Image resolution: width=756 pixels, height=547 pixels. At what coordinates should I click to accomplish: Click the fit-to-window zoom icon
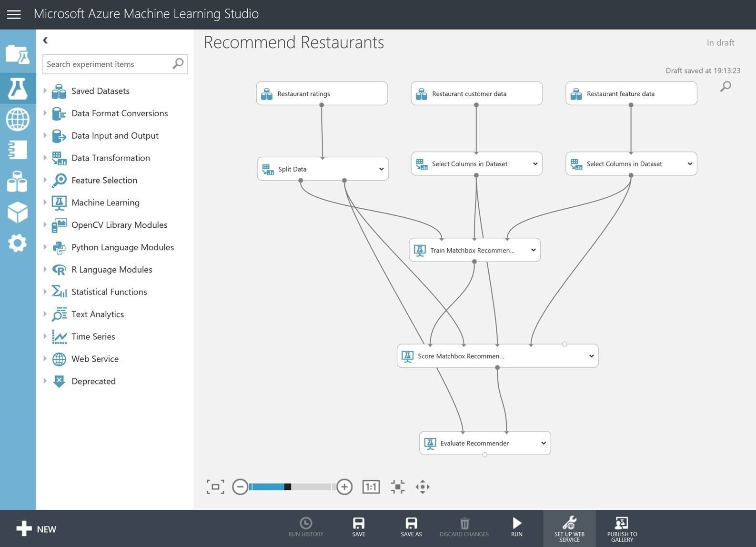point(215,486)
